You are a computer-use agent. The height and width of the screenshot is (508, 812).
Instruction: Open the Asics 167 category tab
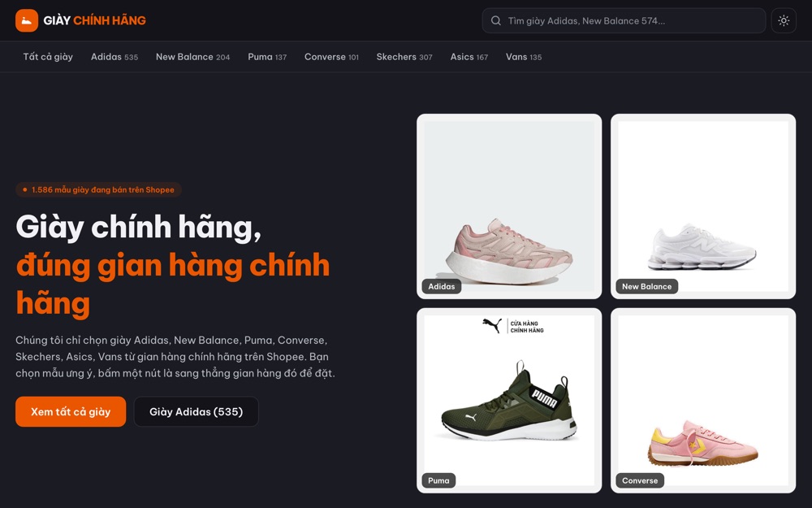[x=469, y=57]
